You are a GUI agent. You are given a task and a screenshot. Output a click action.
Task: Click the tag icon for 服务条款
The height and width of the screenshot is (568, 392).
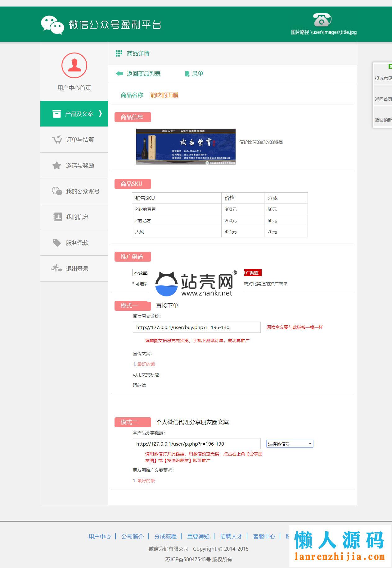[x=57, y=243]
